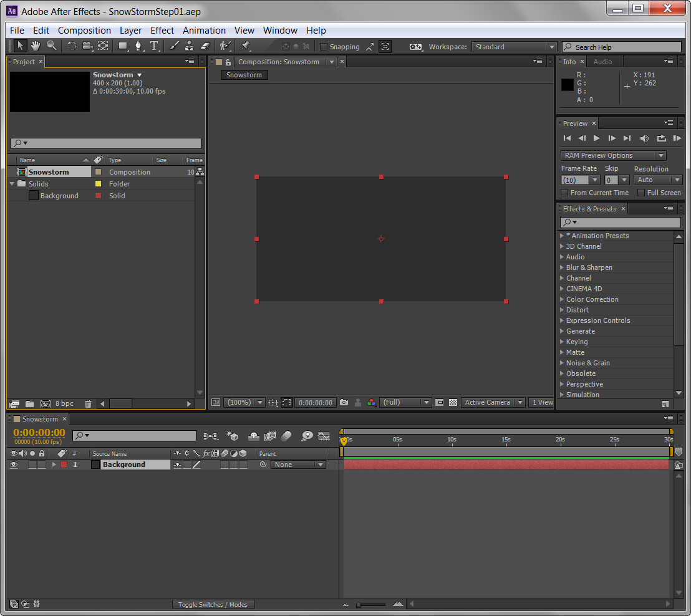Toggle lock switch for Background layer
Image resolution: width=691 pixels, height=616 pixels.
42,464
